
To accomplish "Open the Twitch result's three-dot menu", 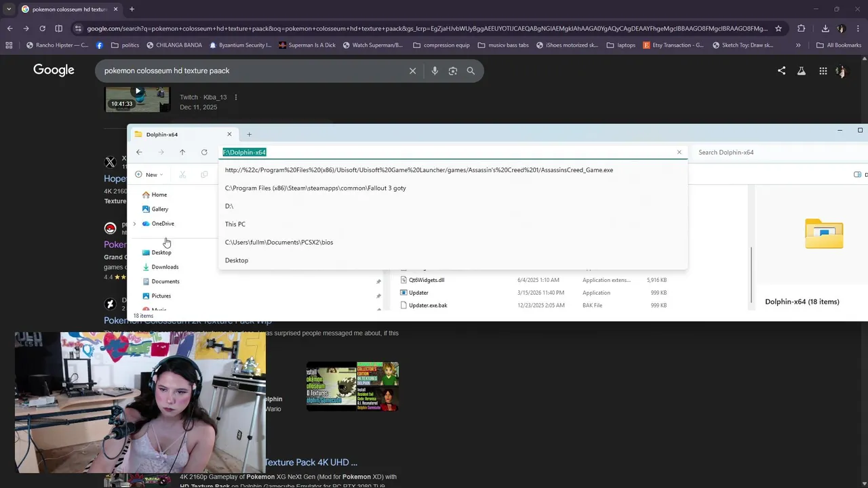I will pyautogui.click(x=236, y=97).
